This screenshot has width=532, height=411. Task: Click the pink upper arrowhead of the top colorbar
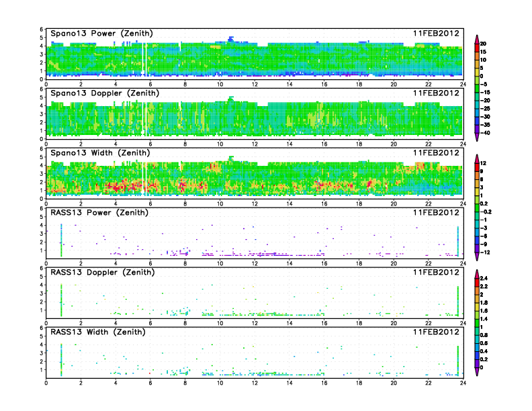coord(477,39)
